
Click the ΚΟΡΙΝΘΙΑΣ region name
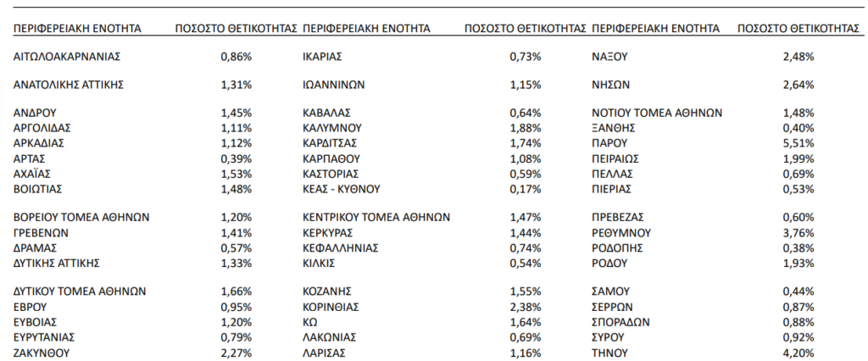[331, 307]
